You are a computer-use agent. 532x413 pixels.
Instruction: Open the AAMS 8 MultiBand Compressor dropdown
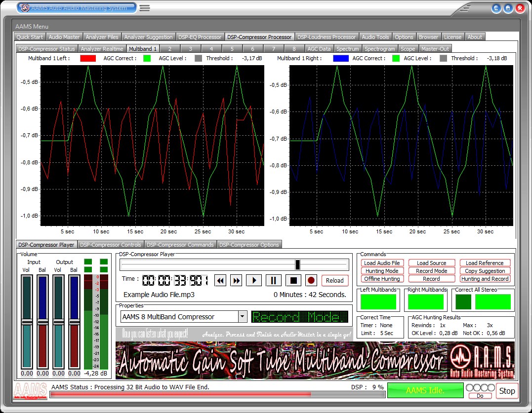pyautogui.click(x=242, y=317)
